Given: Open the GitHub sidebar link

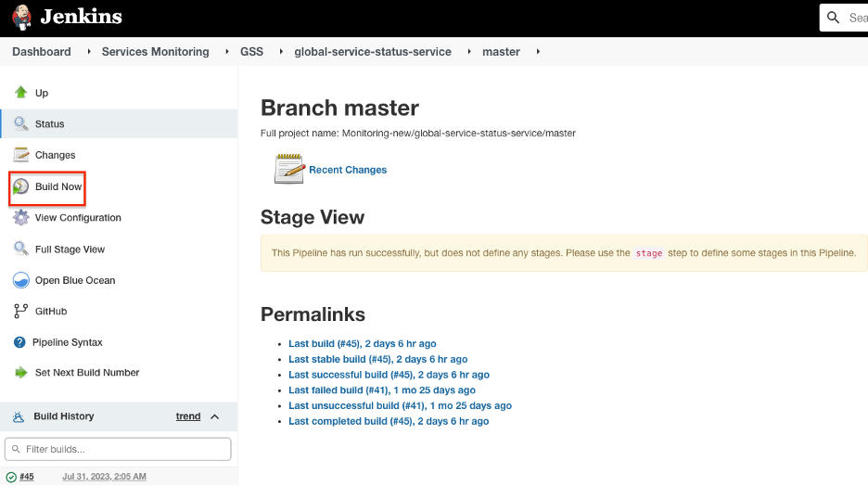Looking at the screenshot, I should click(51, 311).
